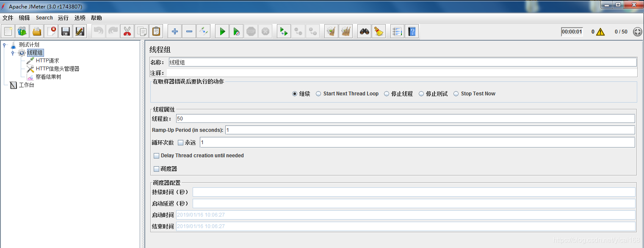Select the 停止线程 radio button

(387, 94)
